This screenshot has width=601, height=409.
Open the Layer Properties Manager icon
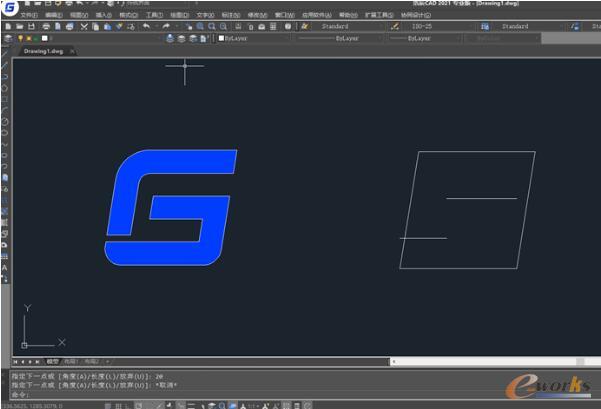point(8,38)
